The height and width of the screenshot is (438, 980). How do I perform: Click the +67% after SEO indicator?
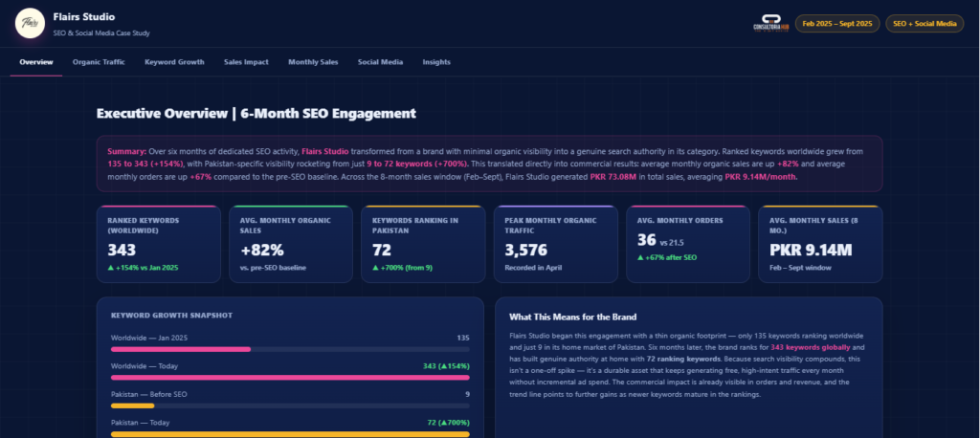(x=666, y=257)
